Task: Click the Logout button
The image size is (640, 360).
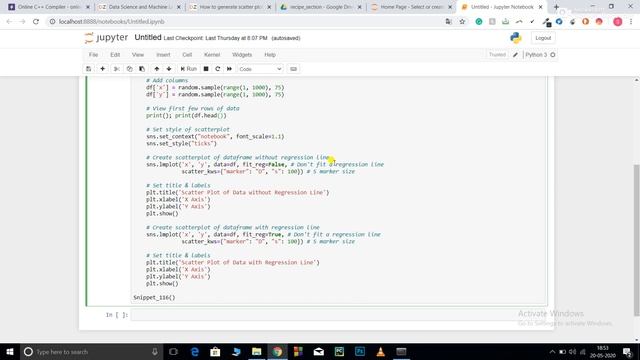Action: click(x=543, y=38)
